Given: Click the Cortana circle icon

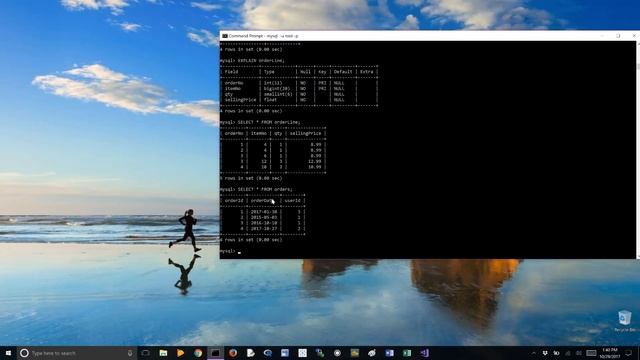Looking at the screenshot, I should 24,353.
